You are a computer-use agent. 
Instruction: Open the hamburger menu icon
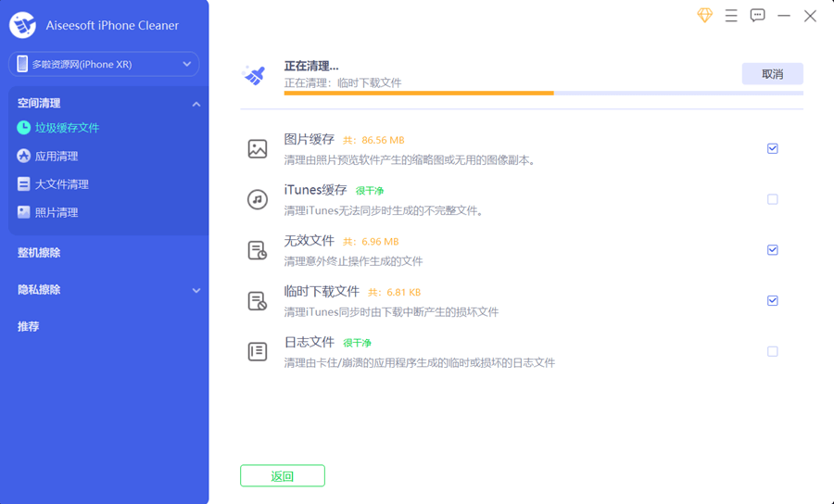731,16
